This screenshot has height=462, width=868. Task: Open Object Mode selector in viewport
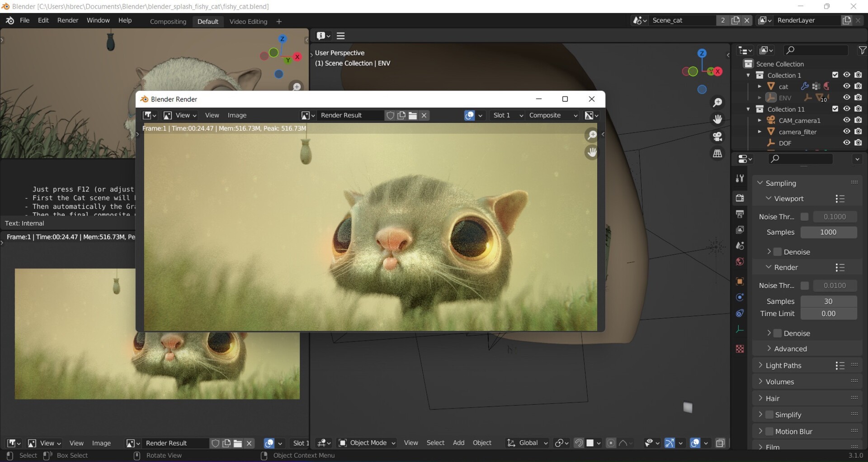point(368,443)
